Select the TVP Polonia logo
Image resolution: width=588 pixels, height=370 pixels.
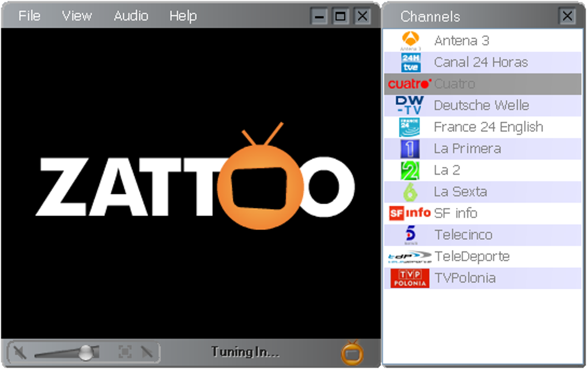click(409, 278)
